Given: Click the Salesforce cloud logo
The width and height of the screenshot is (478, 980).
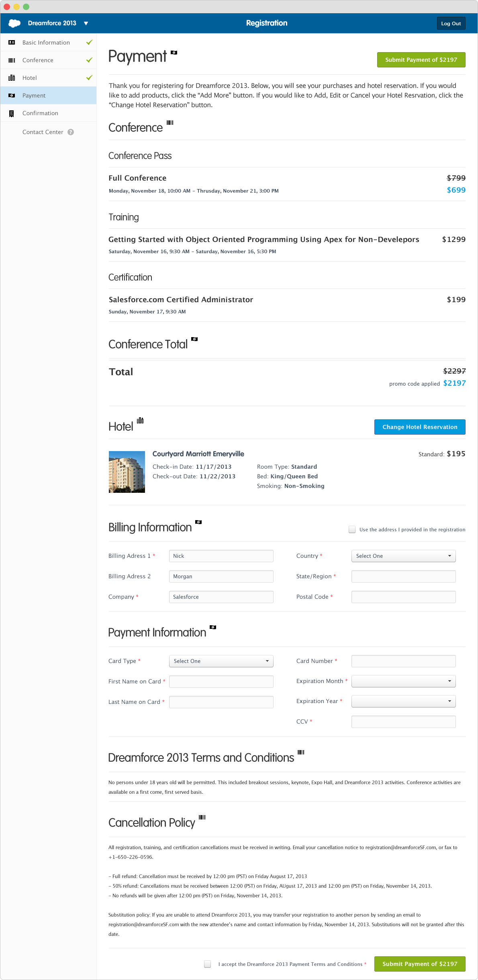Looking at the screenshot, I should tap(14, 23).
